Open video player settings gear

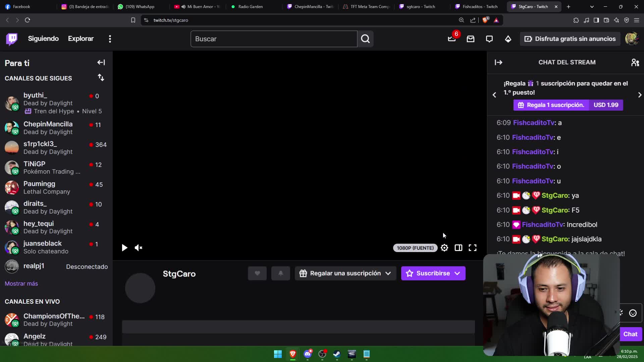[444, 248]
